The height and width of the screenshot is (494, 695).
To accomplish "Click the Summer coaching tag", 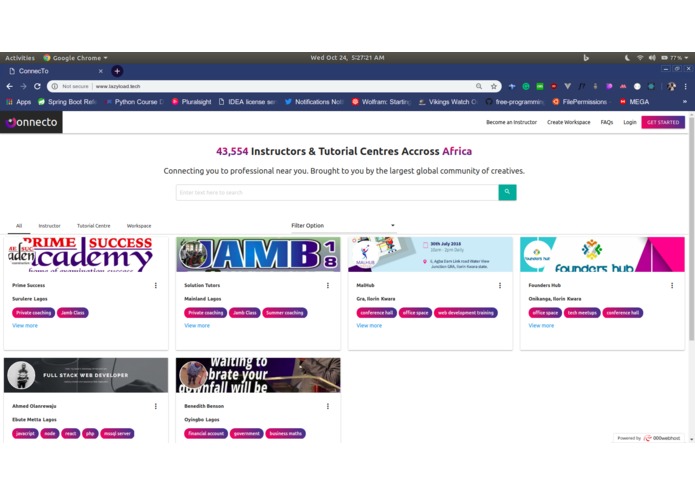I will coord(285,313).
